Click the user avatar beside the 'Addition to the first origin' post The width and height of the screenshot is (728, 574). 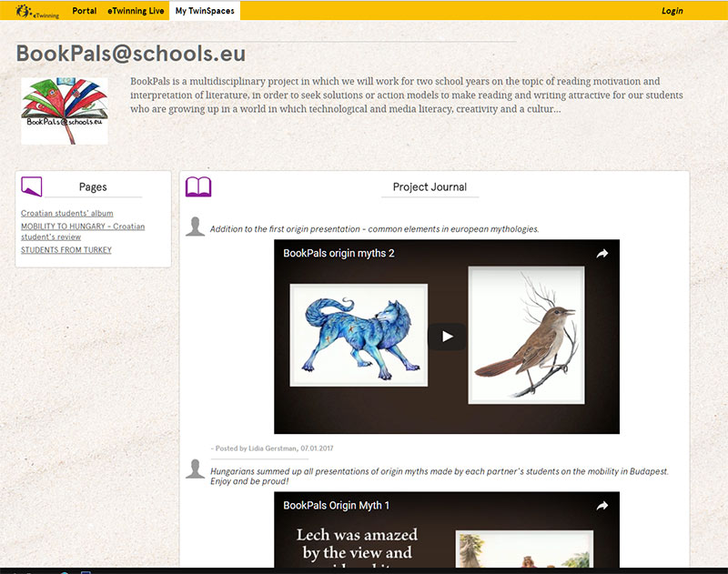[x=195, y=227]
